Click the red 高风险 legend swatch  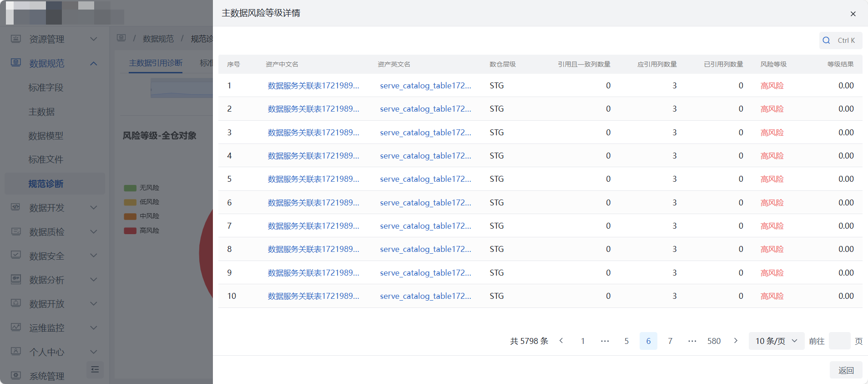point(130,231)
